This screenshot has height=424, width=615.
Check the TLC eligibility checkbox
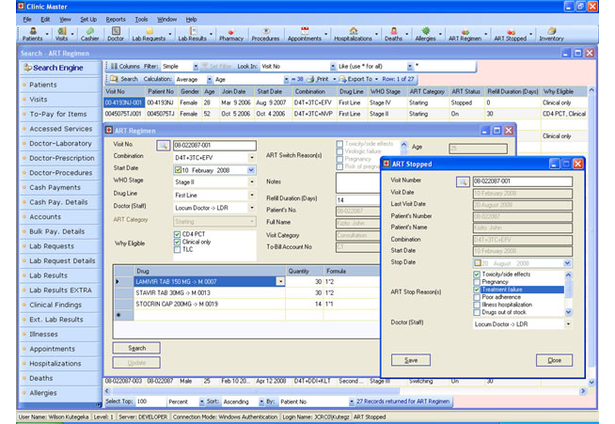pos(177,249)
